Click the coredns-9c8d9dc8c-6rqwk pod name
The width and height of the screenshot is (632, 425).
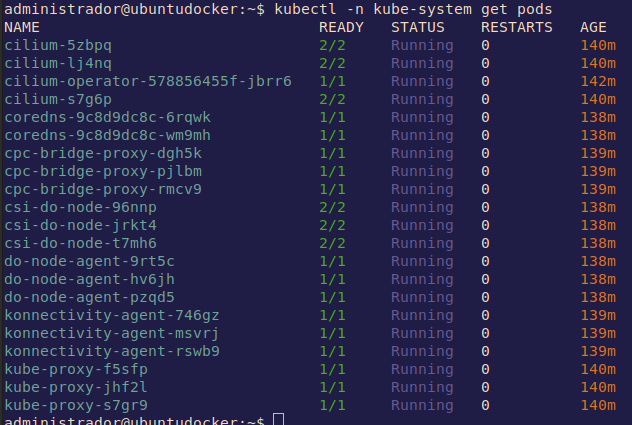coord(107,117)
